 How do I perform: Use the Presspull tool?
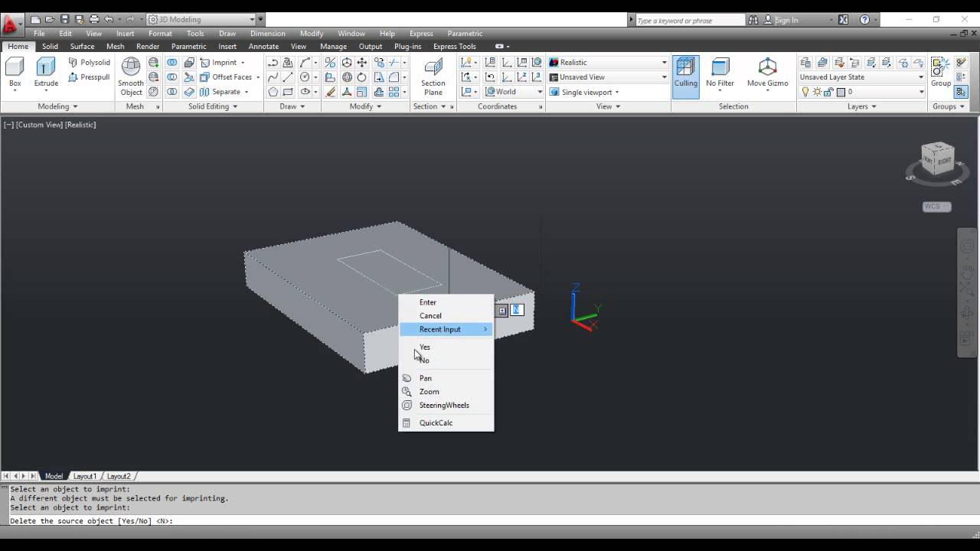(x=89, y=77)
